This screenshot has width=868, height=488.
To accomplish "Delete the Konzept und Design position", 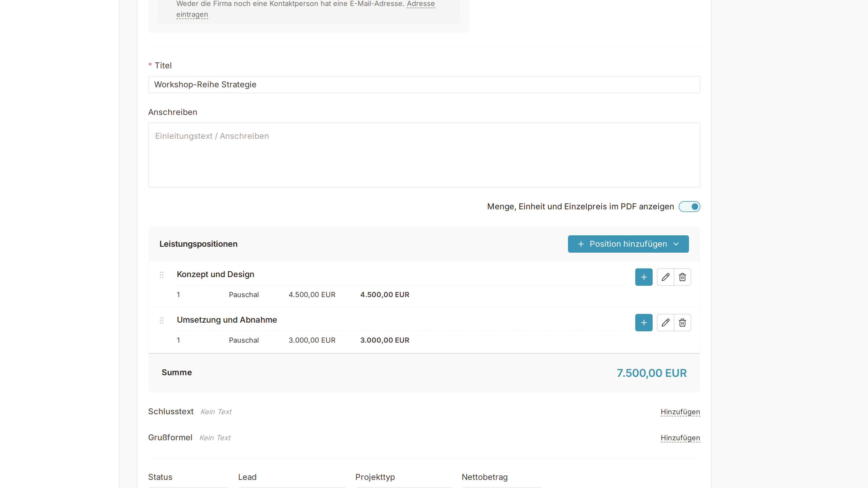I will point(682,277).
